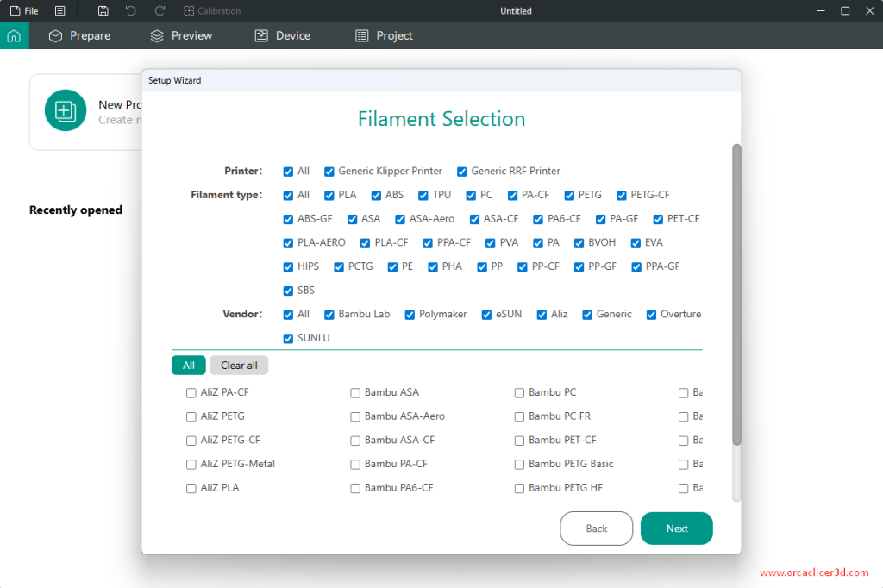Screen dimensions: 883x588
Task: Open the Project tab
Action: click(384, 36)
